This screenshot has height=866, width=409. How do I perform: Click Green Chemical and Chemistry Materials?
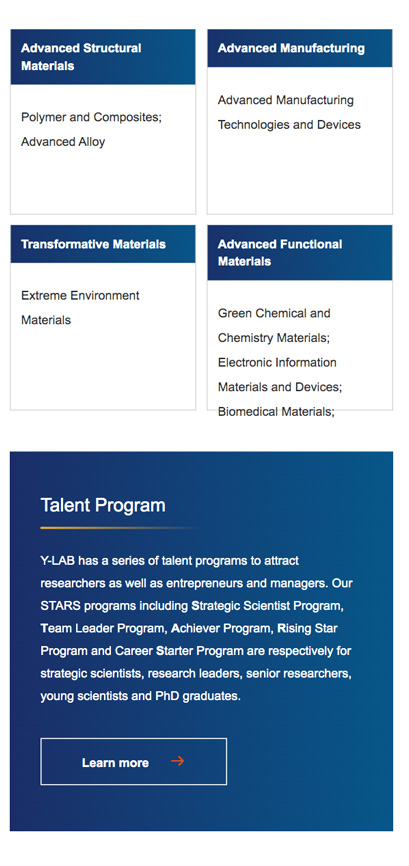274,326
